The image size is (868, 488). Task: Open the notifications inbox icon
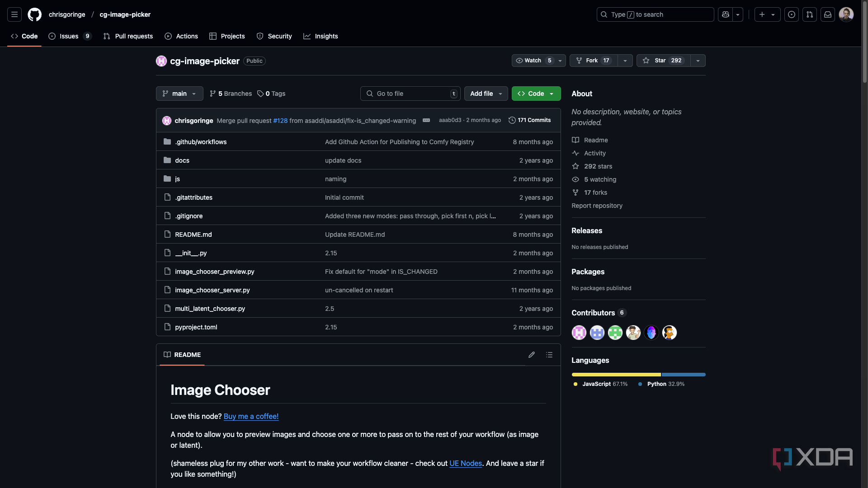click(x=828, y=14)
